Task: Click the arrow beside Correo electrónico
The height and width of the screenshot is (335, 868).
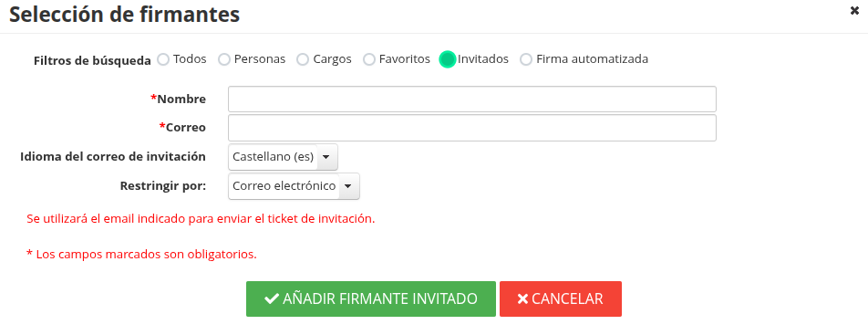Action: [347, 186]
